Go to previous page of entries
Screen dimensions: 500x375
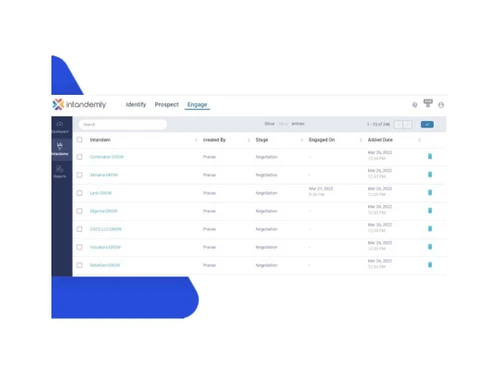398,124
